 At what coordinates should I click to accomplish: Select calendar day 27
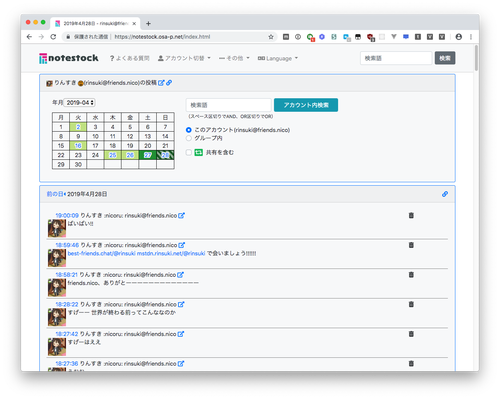[x=148, y=155]
